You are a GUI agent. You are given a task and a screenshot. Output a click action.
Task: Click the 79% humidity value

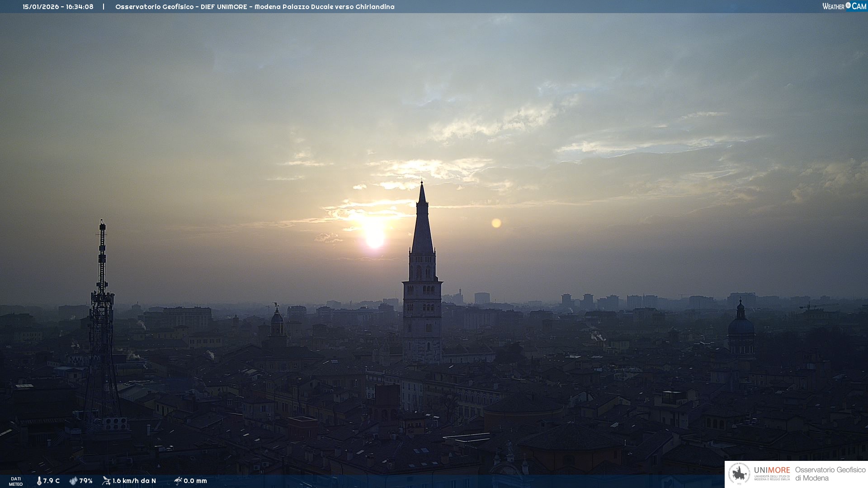coord(86,481)
